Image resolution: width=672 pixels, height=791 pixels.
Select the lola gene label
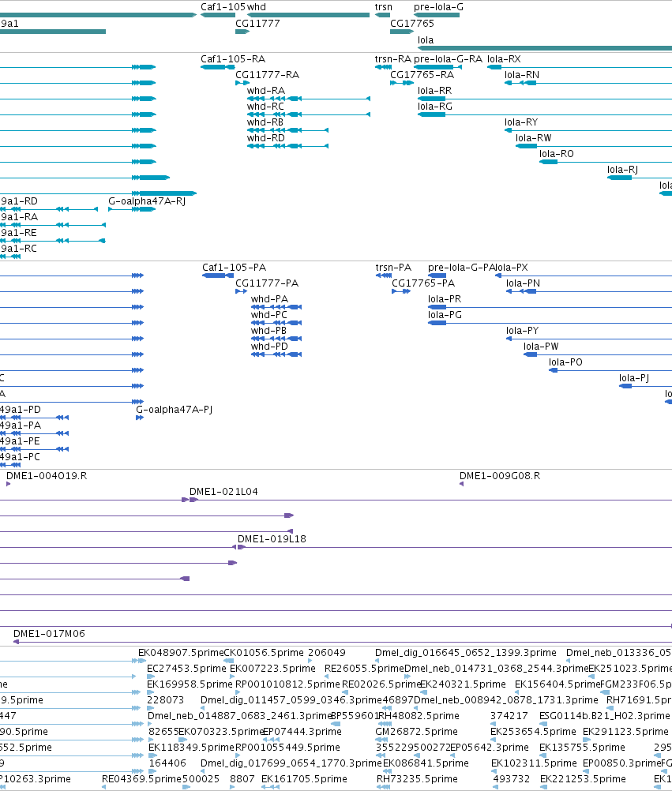point(426,40)
